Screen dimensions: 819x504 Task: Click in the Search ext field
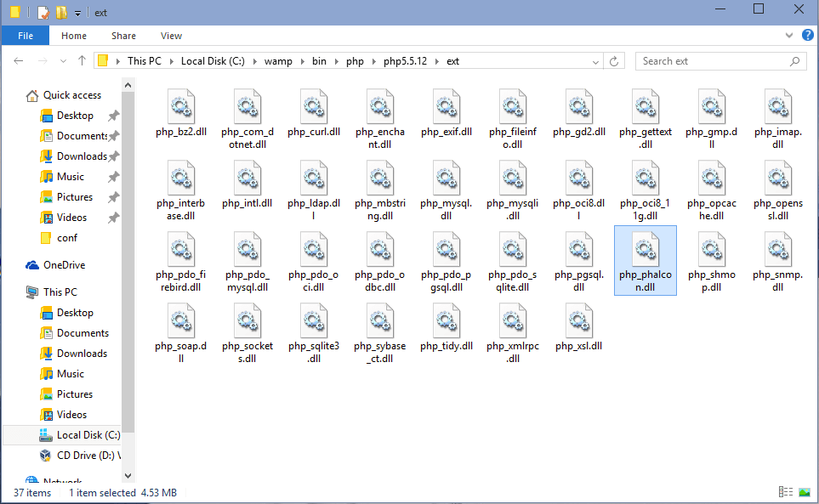click(x=713, y=61)
